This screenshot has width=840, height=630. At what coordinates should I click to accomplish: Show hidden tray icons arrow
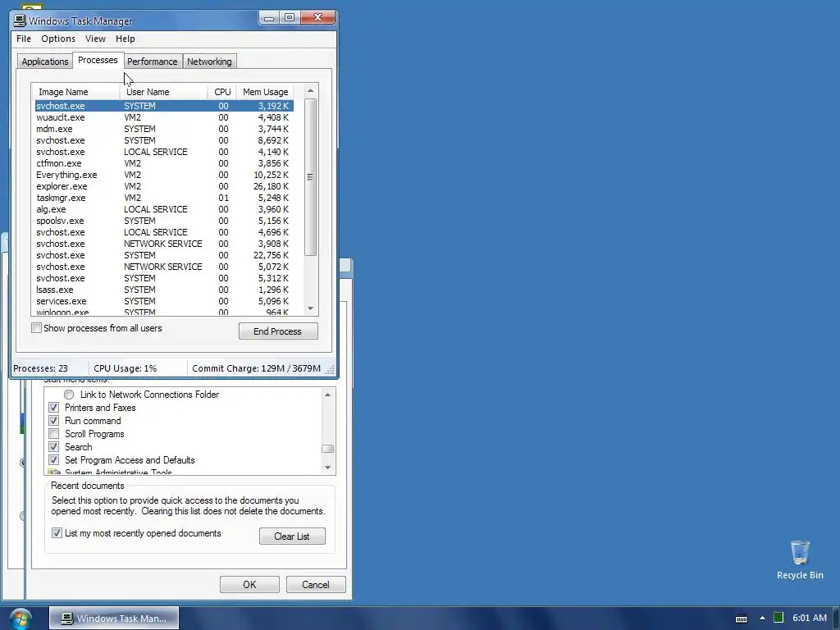tap(762, 619)
